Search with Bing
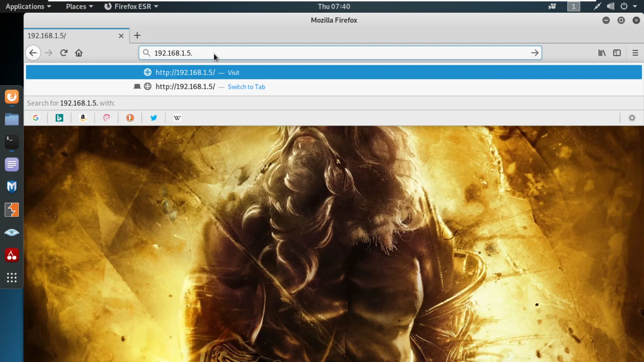The width and height of the screenshot is (644, 362). pos(59,118)
